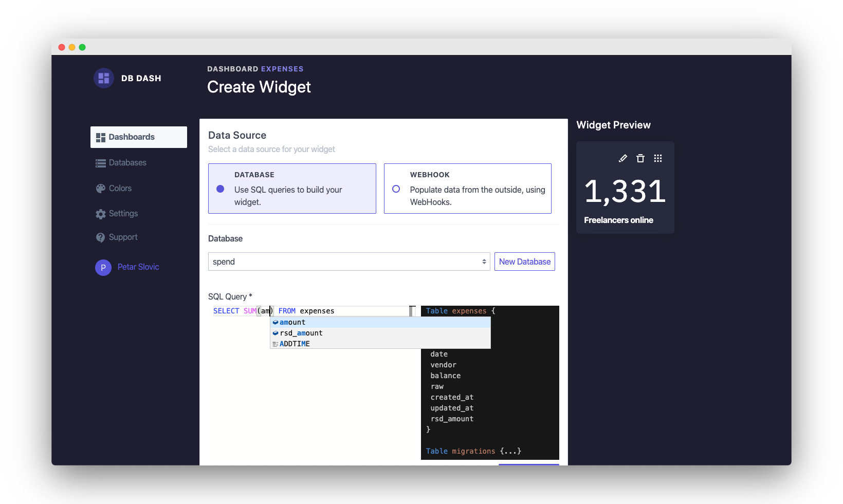Click the grid drag handle icon on widget

tap(658, 158)
